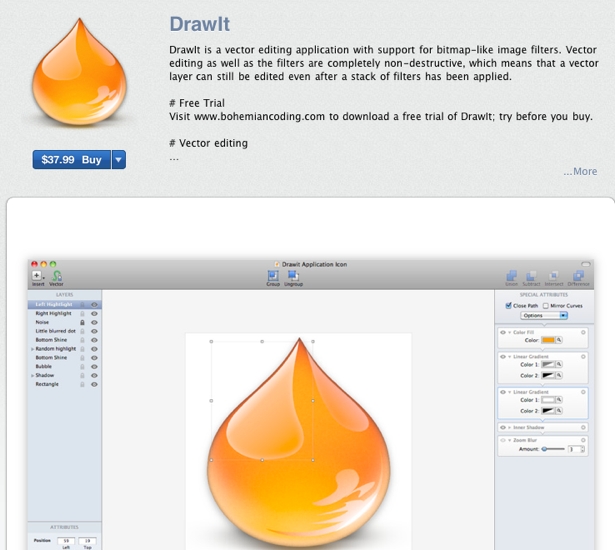Expand the Shadow layer group
Screen dimensions: 615x550
coord(32,376)
